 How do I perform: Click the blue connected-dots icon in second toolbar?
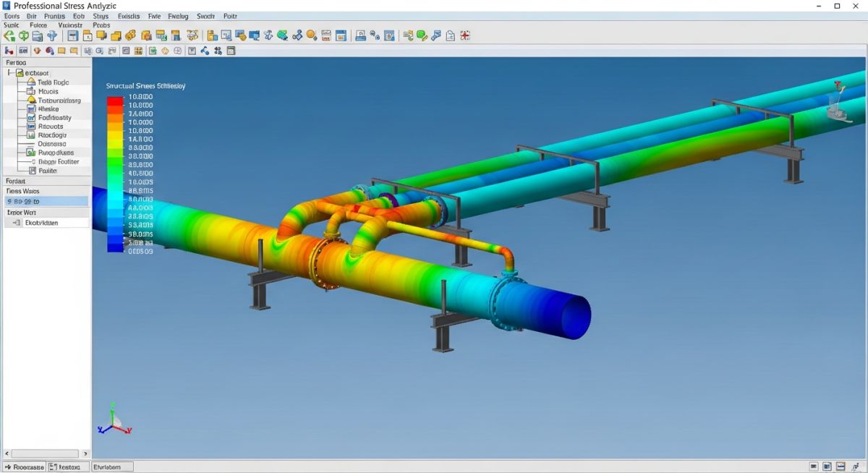(x=205, y=51)
